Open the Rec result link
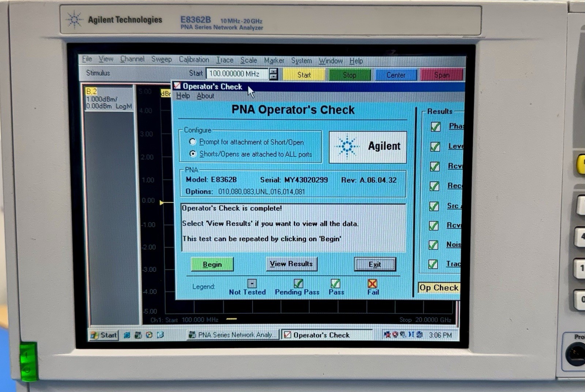 pyautogui.click(x=455, y=186)
